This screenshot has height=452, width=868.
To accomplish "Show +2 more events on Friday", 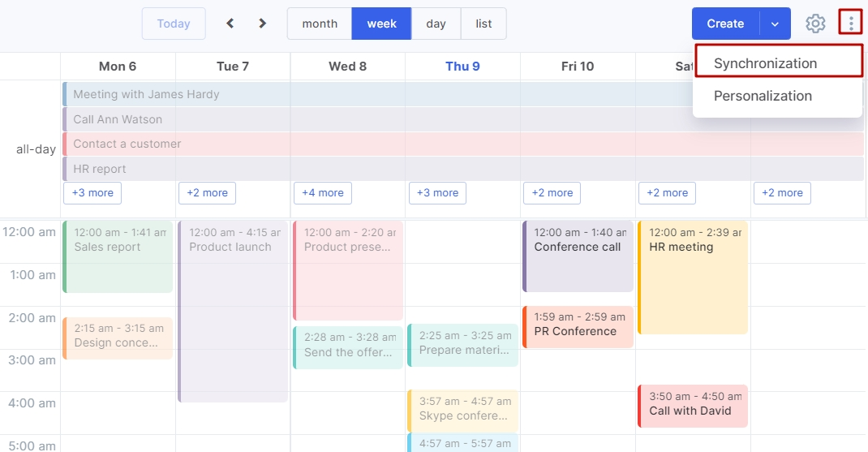I will (x=552, y=193).
